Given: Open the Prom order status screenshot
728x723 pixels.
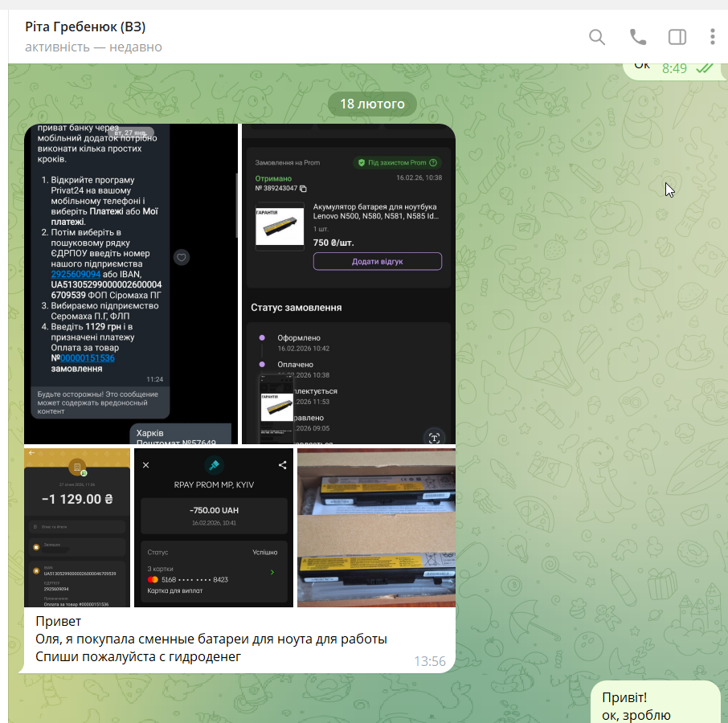Looking at the screenshot, I should tap(349, 284).
